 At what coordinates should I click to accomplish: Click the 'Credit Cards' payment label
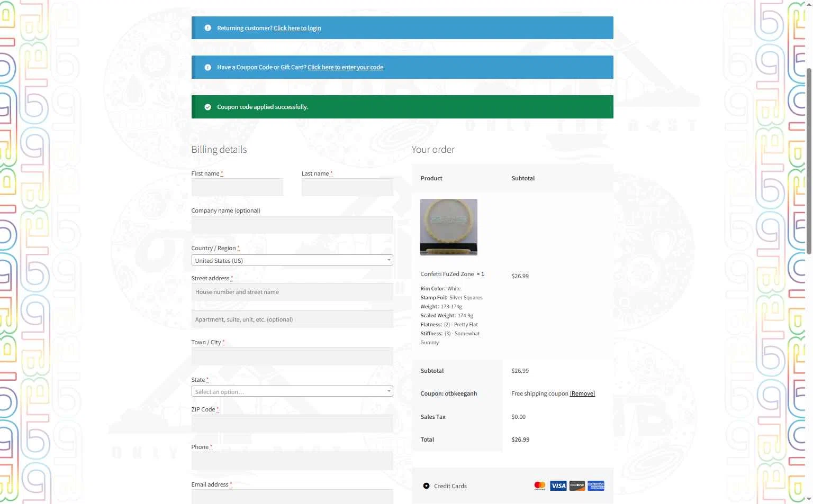(450, 486)
